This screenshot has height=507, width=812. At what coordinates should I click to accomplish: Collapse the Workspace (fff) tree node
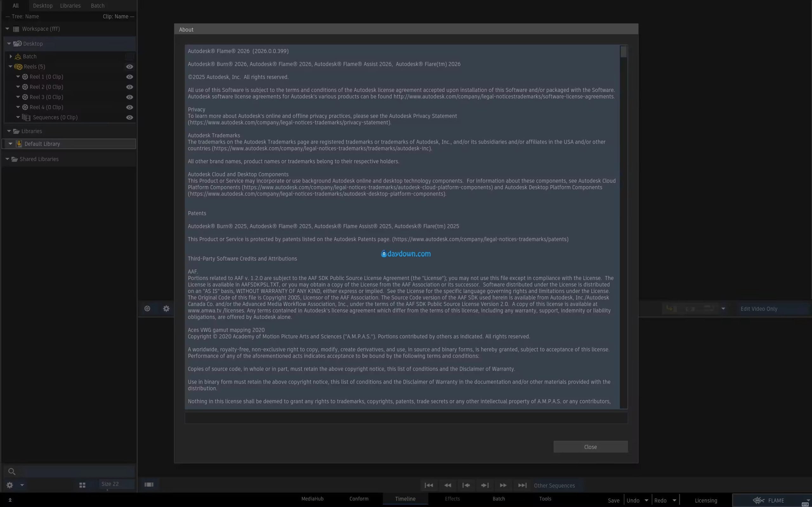(x=7, y=29)
